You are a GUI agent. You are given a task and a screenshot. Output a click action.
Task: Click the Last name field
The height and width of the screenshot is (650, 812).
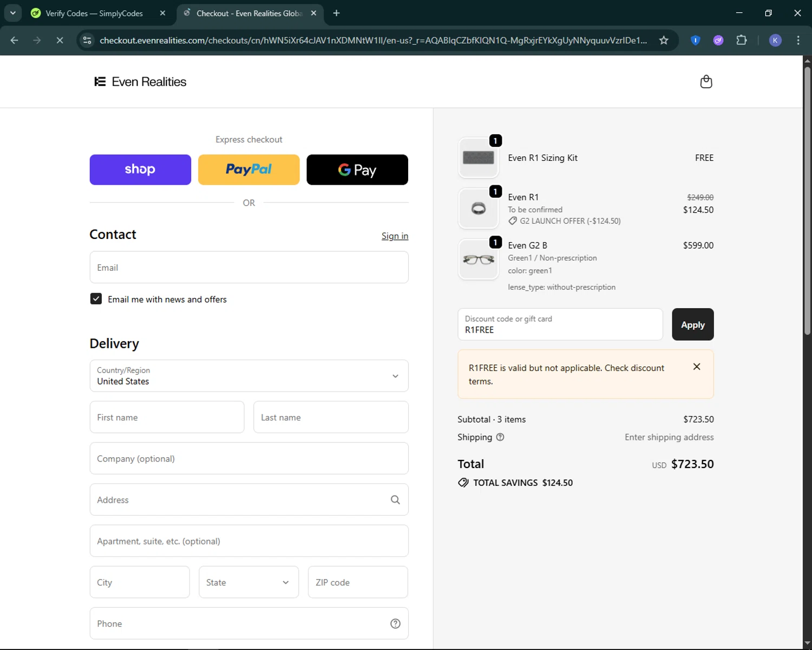331,417
